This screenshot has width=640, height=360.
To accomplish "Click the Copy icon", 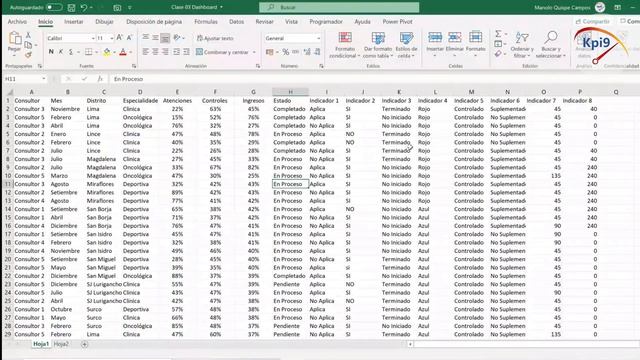I will tap(28, 45).
